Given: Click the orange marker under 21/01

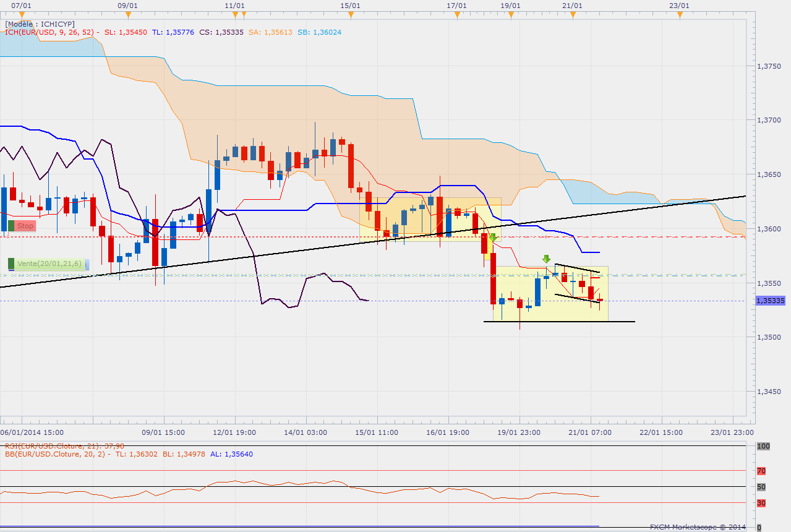Looking at the screenshot, I should [x=573, y=15].
